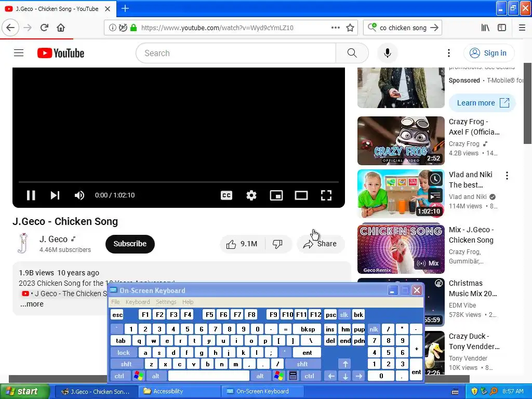Viewport: 532px width, 399px height.
Task: Add Vlad and Niki video to queue
Action: [x=435, y=196]
